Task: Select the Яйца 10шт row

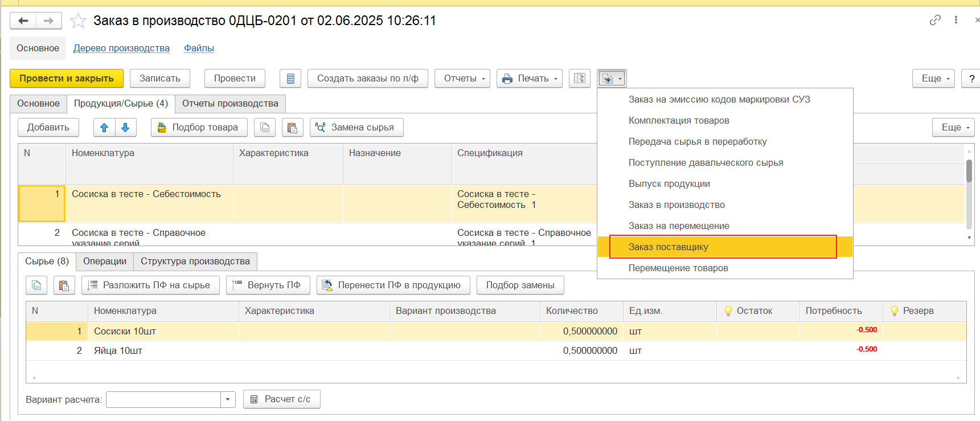Action: tap(118, 351)
